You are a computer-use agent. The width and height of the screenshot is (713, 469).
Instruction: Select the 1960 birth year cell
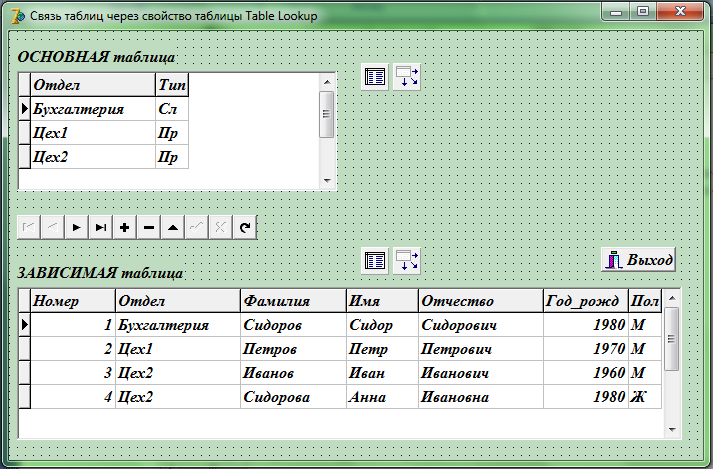tap(586, 373)
